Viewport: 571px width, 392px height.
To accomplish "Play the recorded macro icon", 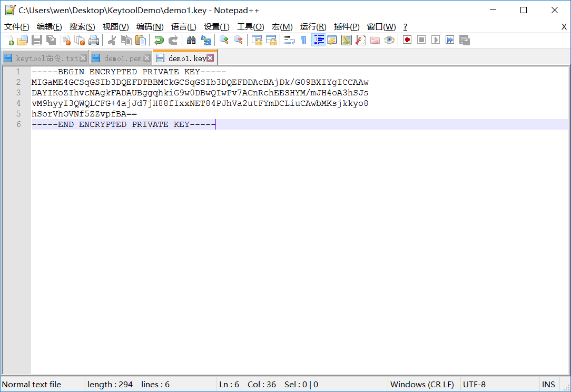I will point(437,40).
